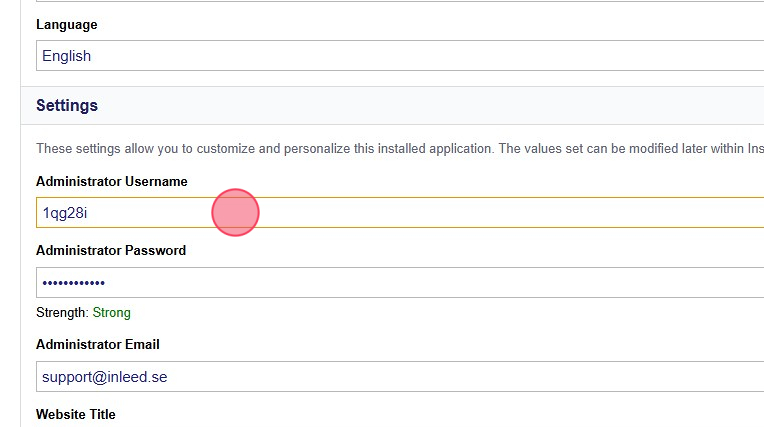Click the Settings section header
This screenshot has width=764, height=427.
(67, 105)
